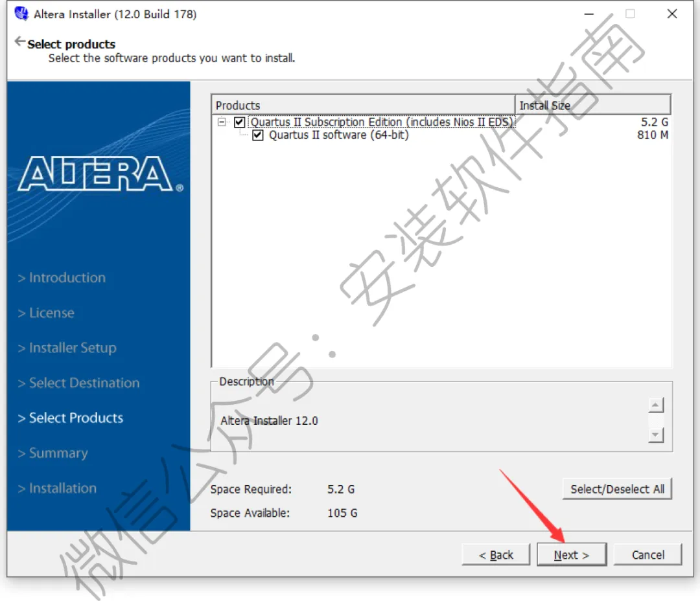Click the Products column header
Screen dimensions: 700x612
coord(364,106)
